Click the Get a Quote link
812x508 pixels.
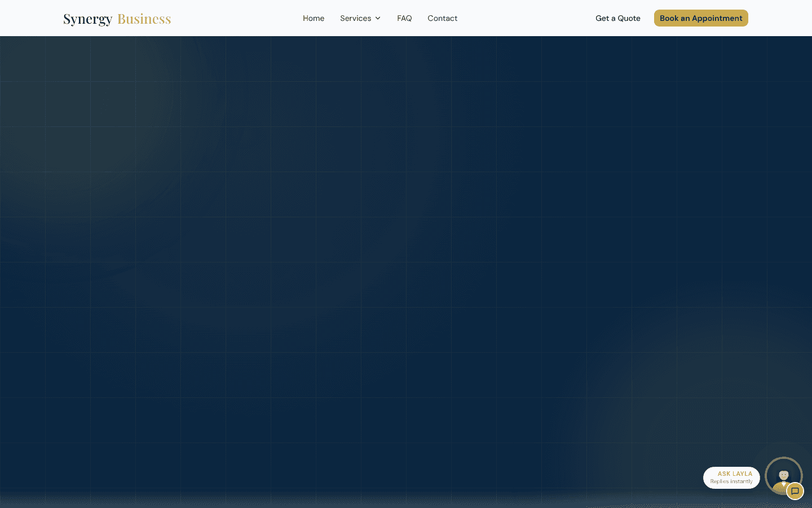(618, 18)
